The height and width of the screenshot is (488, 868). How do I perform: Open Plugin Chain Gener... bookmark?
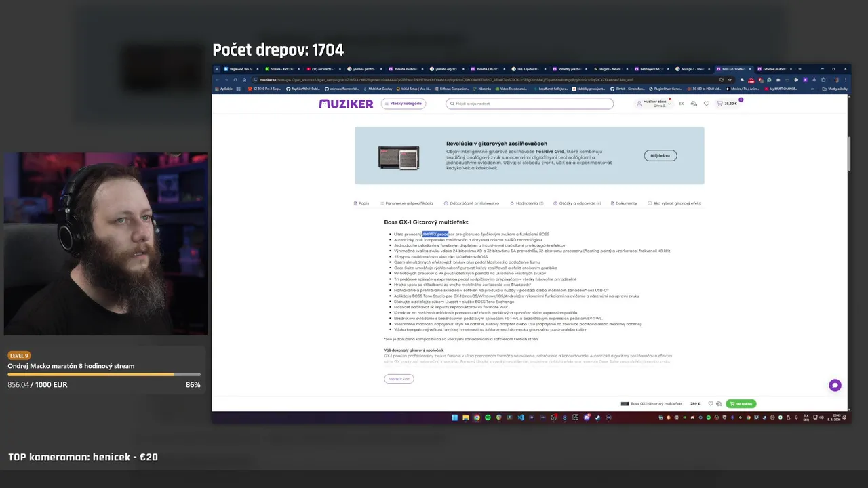pyautogui.click(x=666, y=89)
